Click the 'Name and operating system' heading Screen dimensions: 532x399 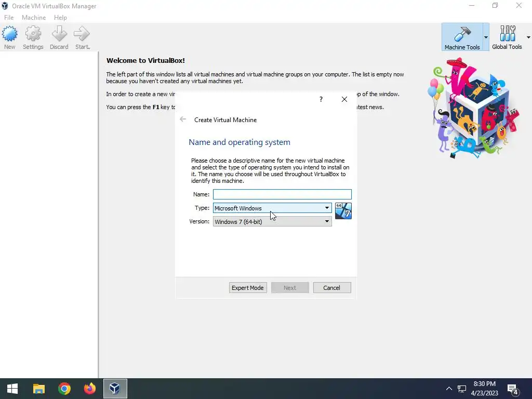point(240,142)
